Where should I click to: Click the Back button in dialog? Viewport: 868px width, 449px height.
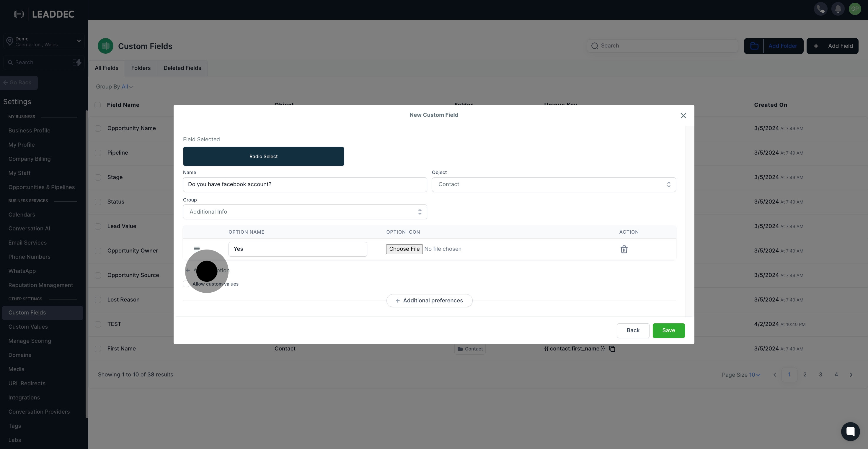633,330
